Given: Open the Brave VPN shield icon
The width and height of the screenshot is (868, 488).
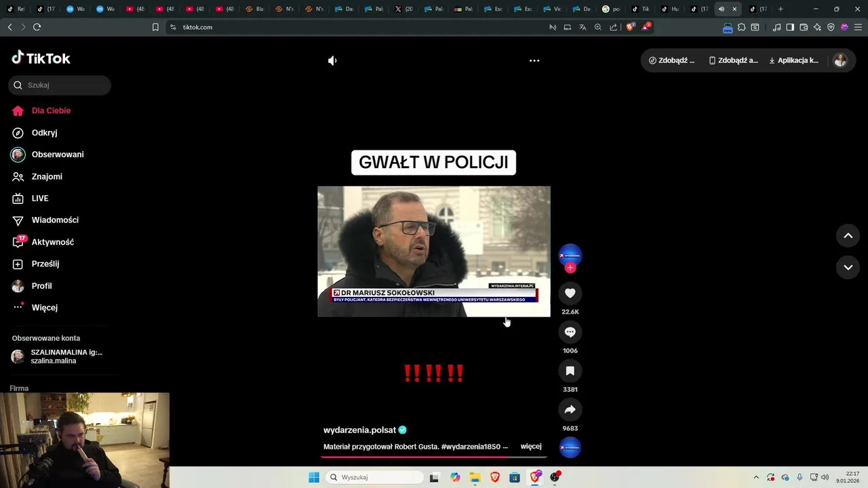Looking at the screenshot, I should (x=831, y=27).
